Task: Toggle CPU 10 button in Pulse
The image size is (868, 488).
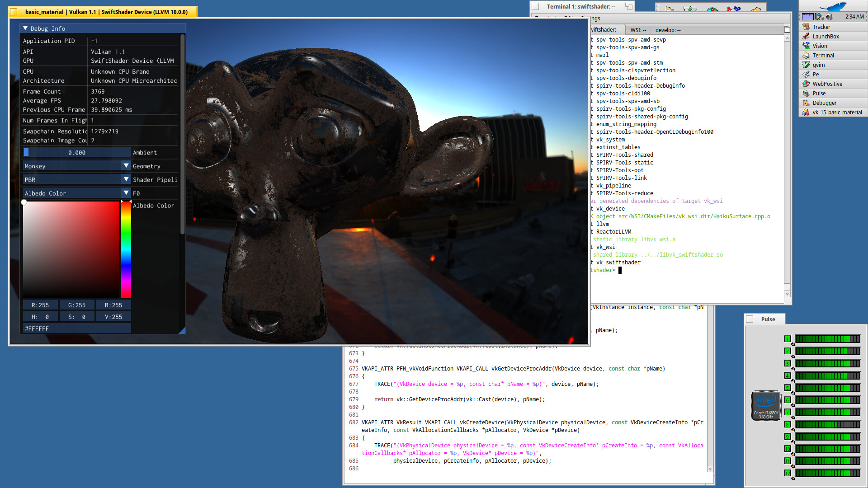Action: [x=787, y=449]
